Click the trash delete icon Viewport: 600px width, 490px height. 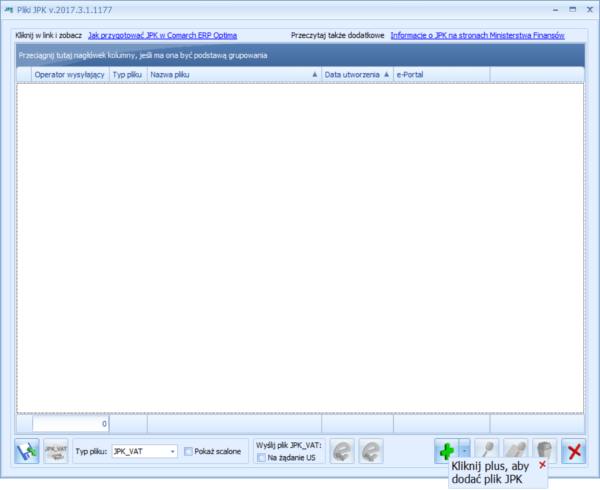coord(544,451)
